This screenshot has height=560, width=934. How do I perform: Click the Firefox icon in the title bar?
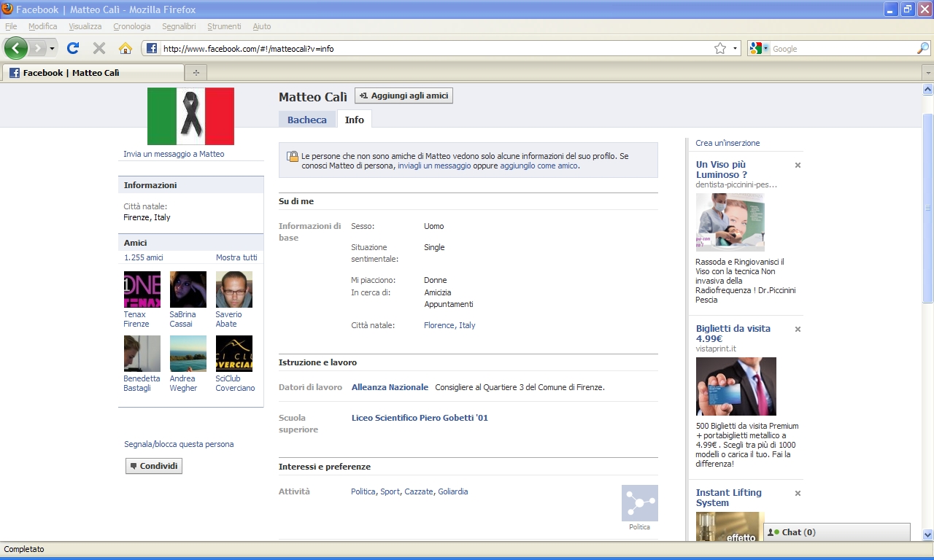click(x=7, y=9)
